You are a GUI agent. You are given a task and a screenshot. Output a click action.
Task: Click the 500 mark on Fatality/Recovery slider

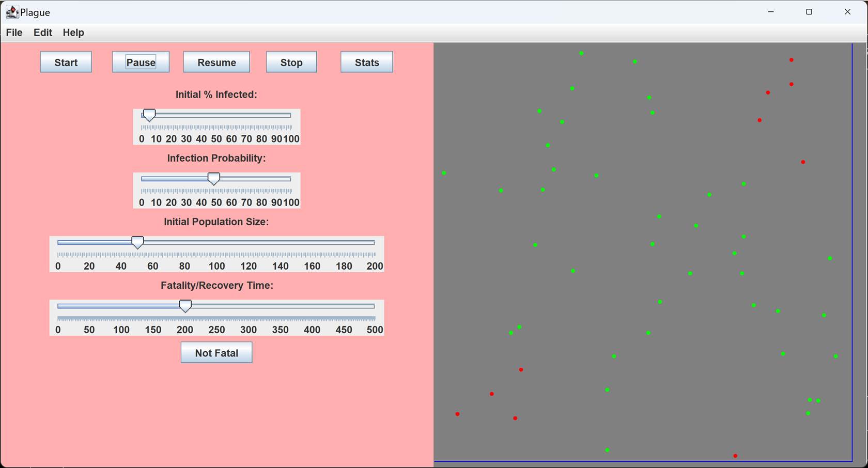click(375, 330)
